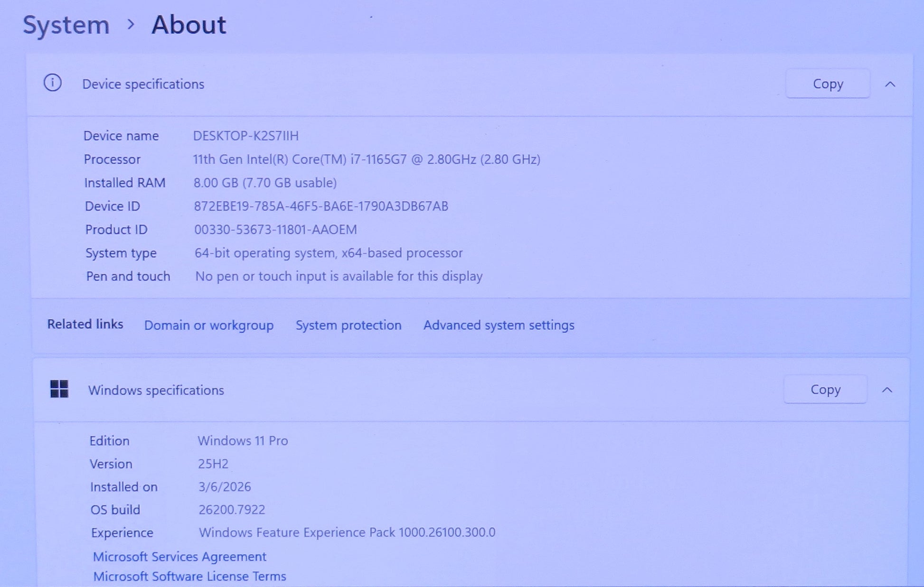Go back to System in breadcrumb
This screenshot has height=587, width=924.
[x=66, y=25]
